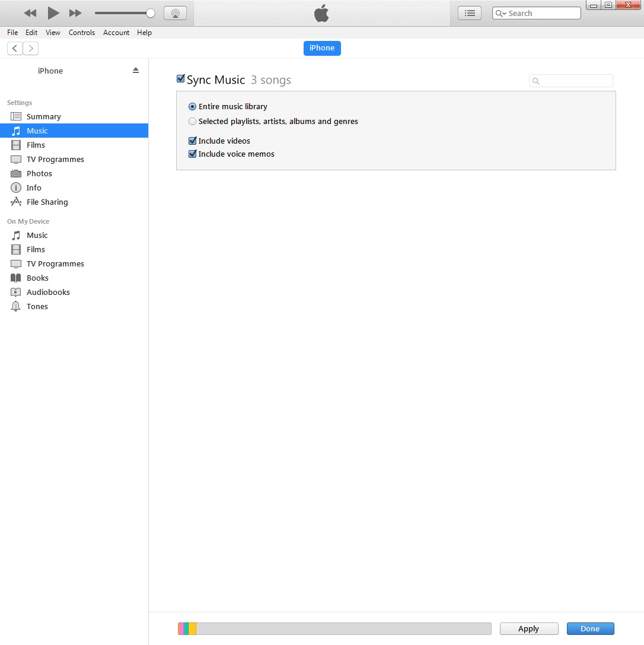This screenshot has width=644, height=645.
Task: Open the Controls menu
Action: 82,33
